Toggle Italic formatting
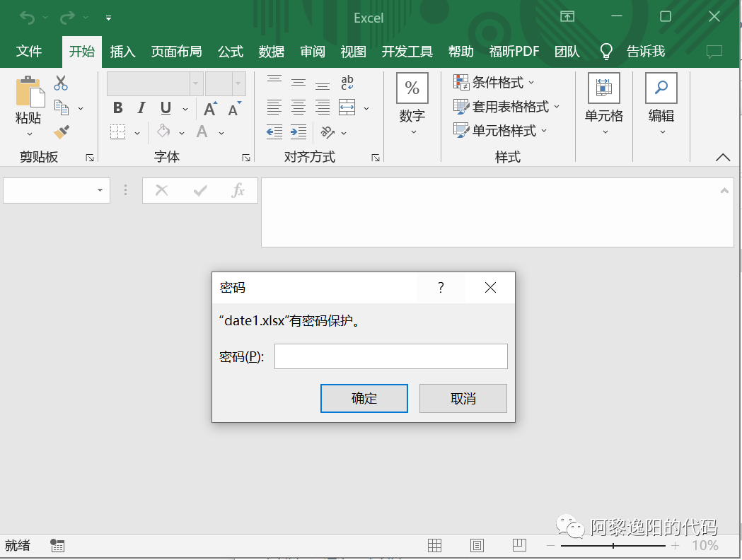The image size is (742, 560). pyautogui.click(x=141, y=108)
